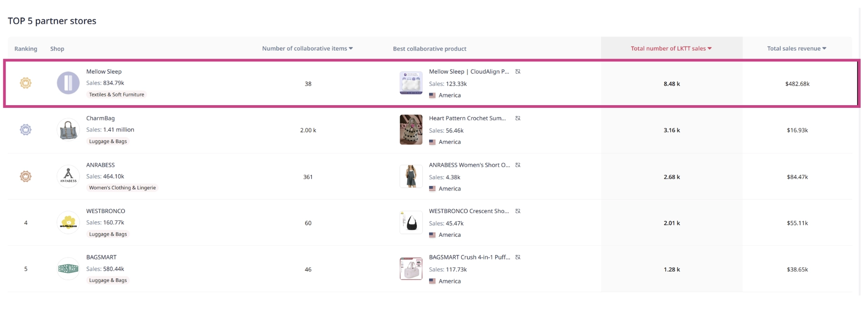The height and width of the screenshot is (310, 868).
Task: Click the Women's Clothing & Lingerie tag
Action: pos(122,188)
